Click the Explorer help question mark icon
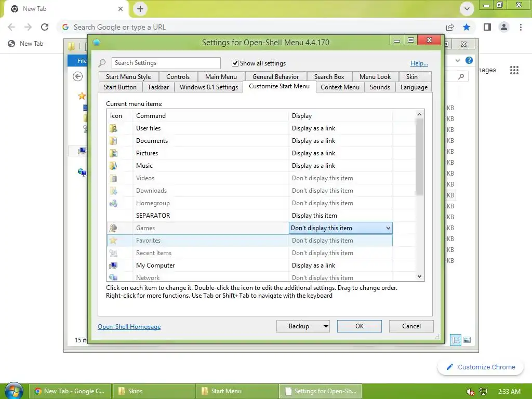Viewport: 532px width, 399px height. pos(469,60)
